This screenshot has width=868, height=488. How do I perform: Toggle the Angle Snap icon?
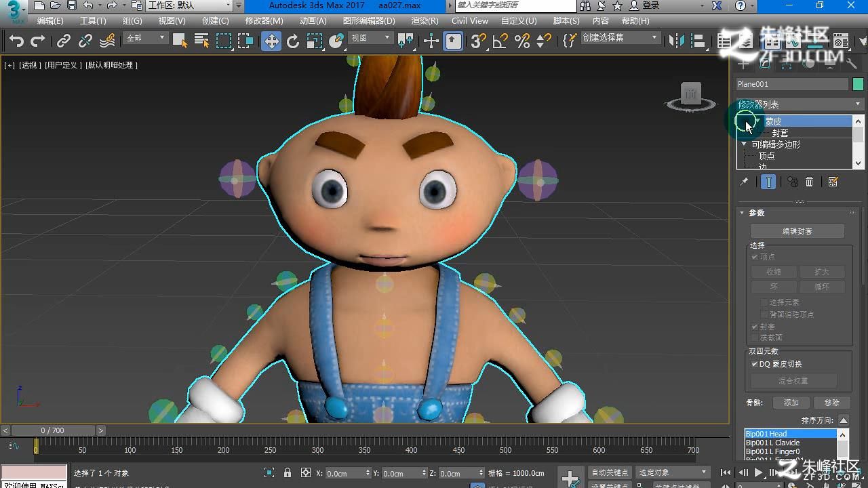500,41
